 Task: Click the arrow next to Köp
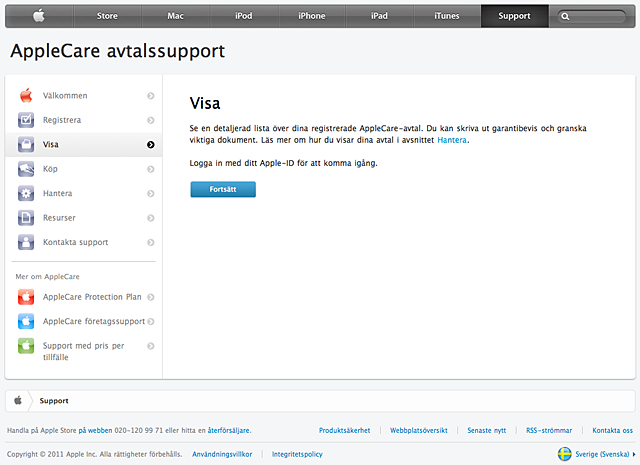(151, 169)
